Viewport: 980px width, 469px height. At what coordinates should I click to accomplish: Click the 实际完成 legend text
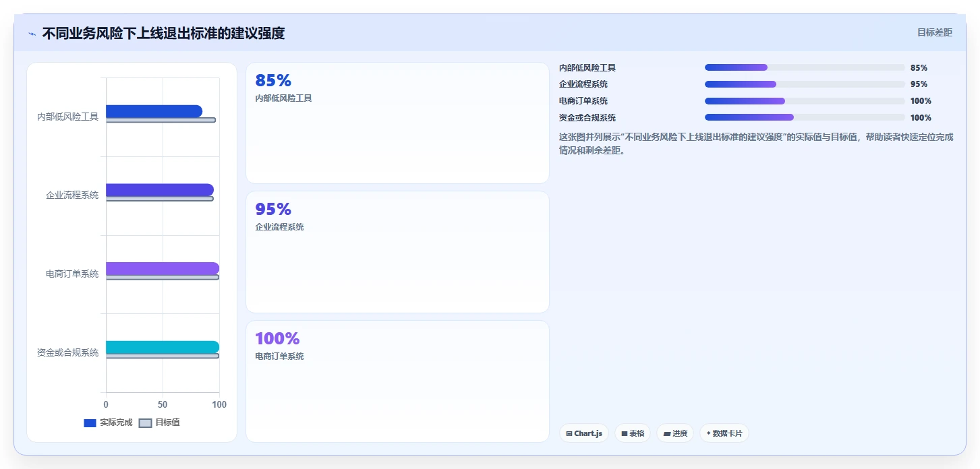(x=116, y=423)
